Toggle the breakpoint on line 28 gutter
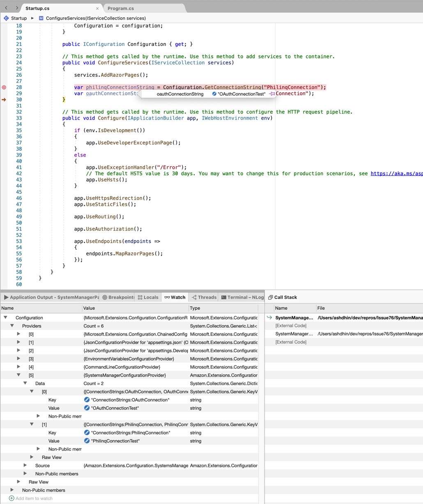 tap(4, 87)
